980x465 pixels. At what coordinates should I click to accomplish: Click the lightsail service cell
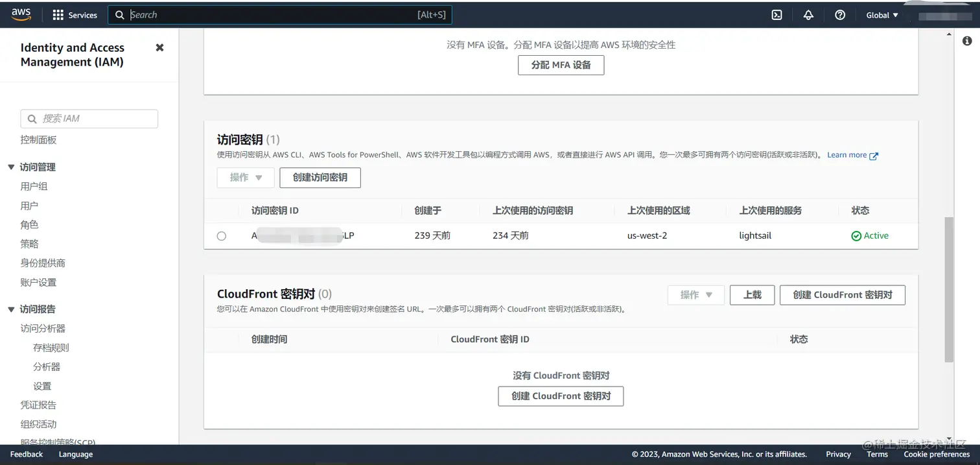click(x=755, y=236)
